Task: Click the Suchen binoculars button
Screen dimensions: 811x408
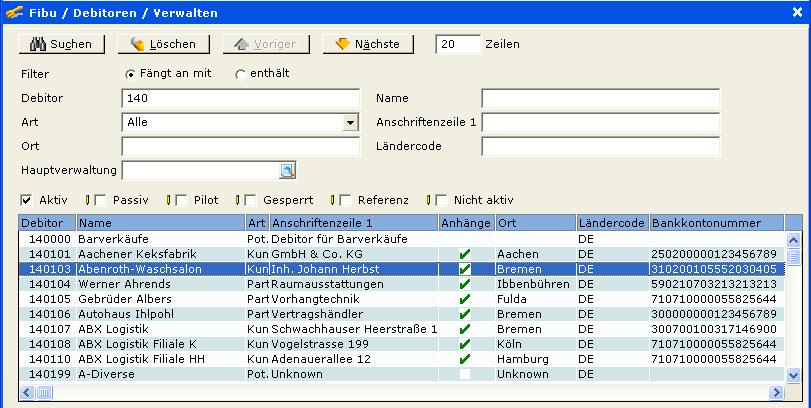Action: pos(61,44)
